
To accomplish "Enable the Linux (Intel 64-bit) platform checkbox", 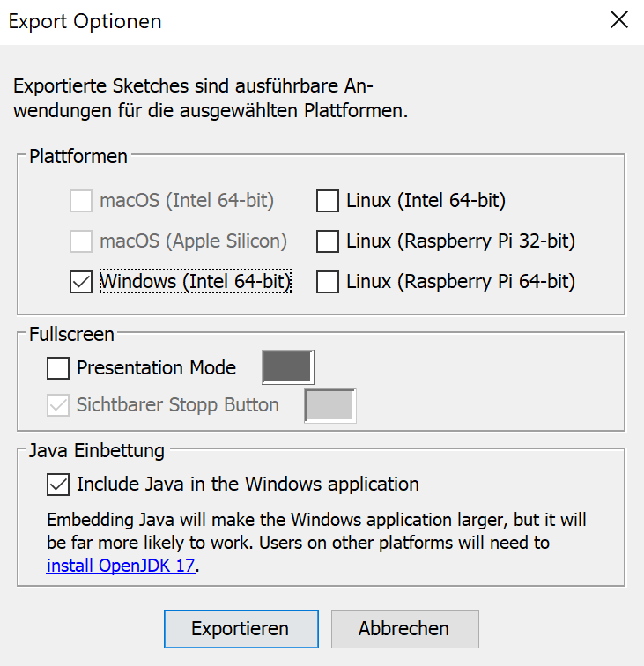I will point(328,201).
